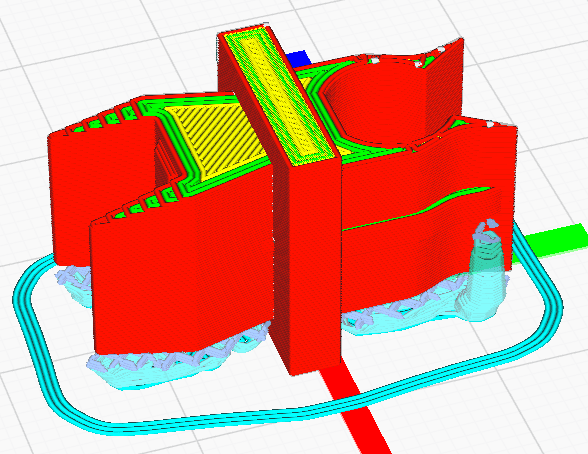This screenshot has height=454, width=588.
Task: Click the blue Z axis marker
Action: tap(299, 59)
